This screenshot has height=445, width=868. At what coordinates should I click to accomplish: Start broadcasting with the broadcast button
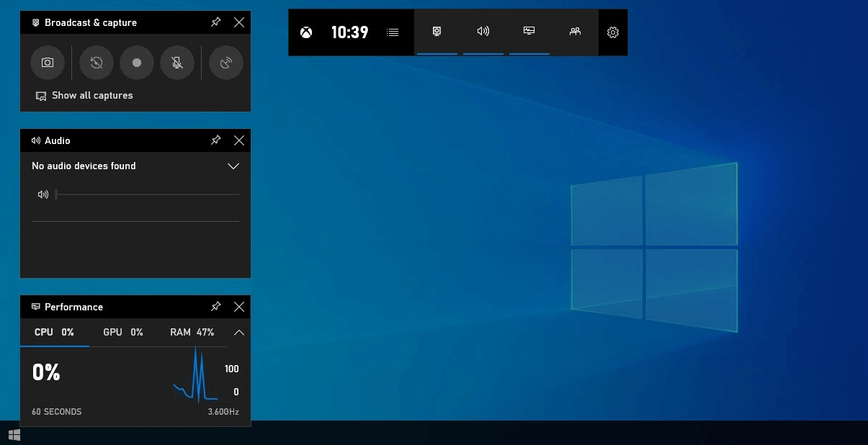click(x=226, y=63)
